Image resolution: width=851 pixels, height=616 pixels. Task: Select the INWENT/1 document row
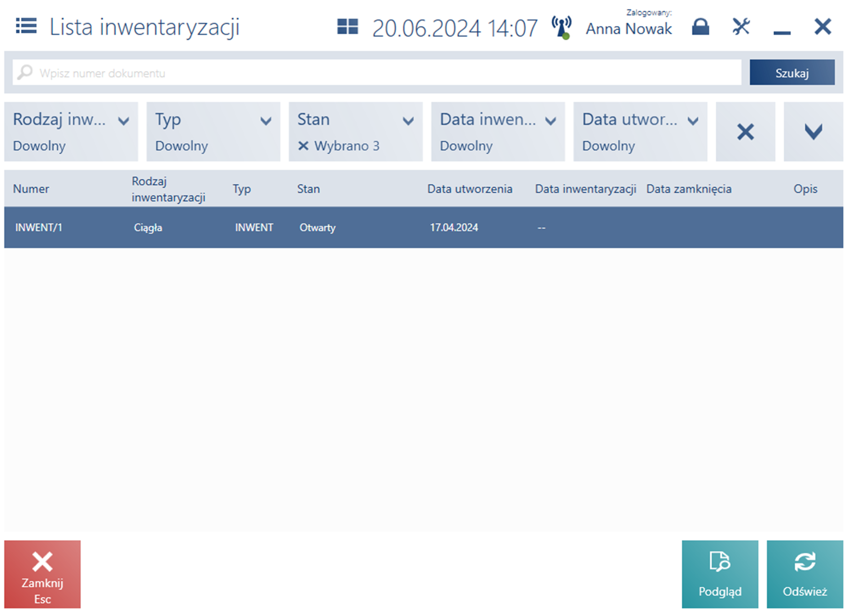[x=424, y=228]
